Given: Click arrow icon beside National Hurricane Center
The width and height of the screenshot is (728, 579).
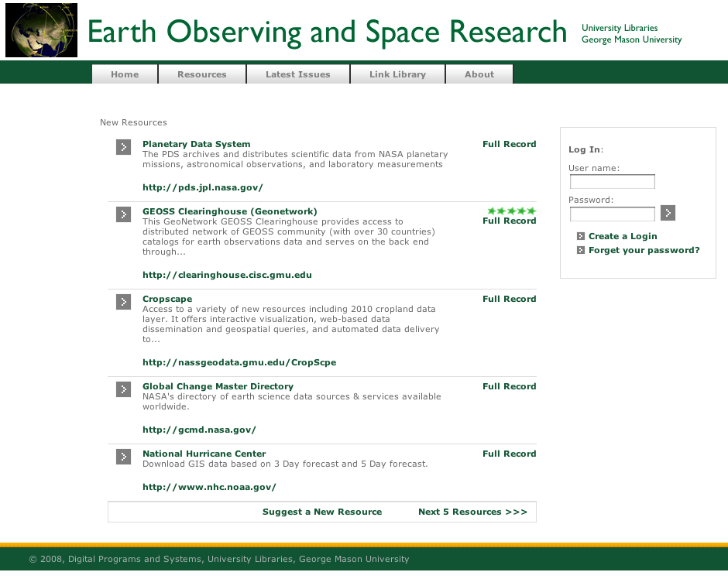Looking at the screenshot, I should (123, 457).
